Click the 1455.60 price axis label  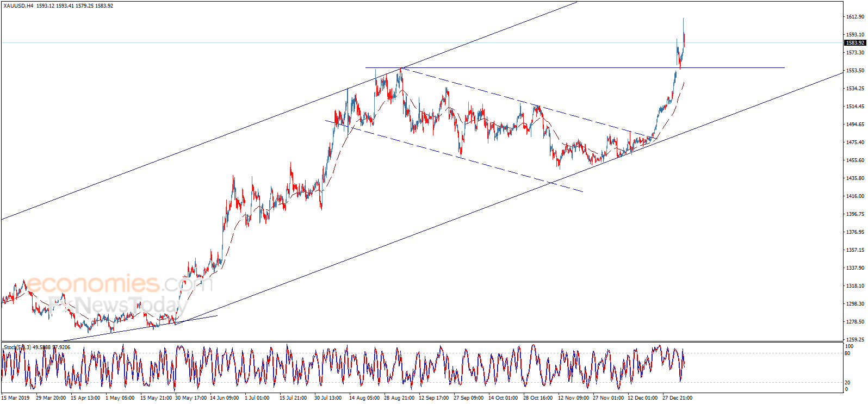coord(855,160)
